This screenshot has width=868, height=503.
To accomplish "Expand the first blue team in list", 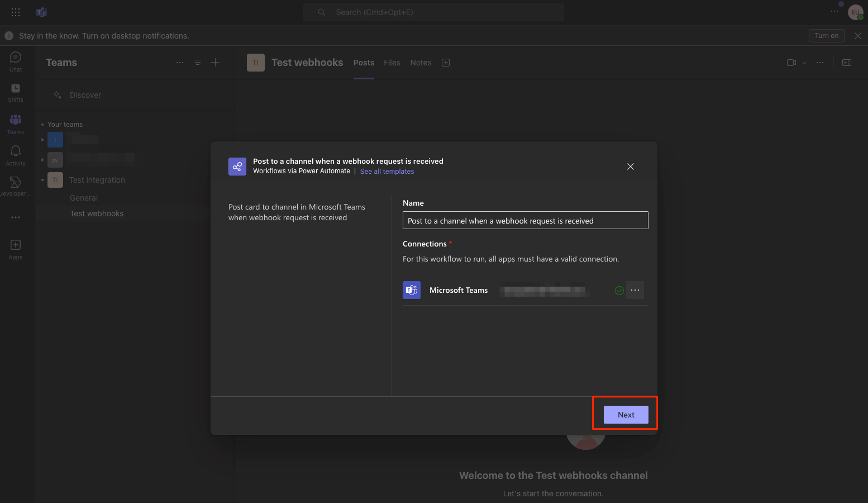I will click(42, 140).
